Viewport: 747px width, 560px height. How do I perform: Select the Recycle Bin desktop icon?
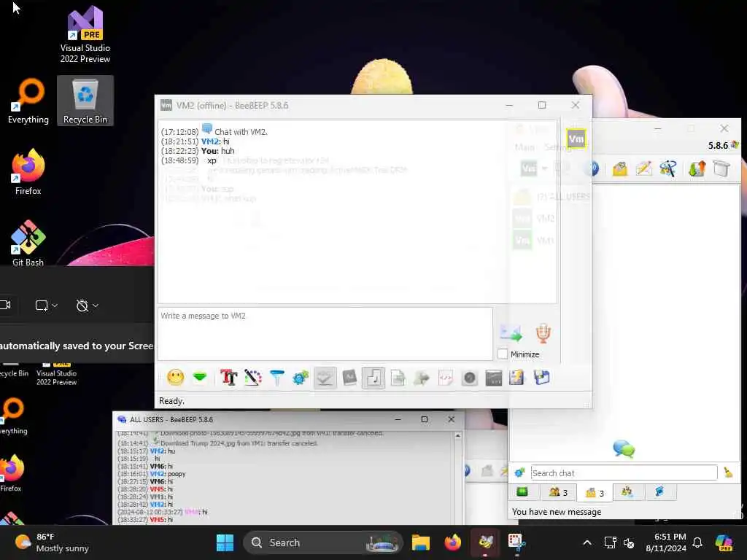tap(85, 101)
